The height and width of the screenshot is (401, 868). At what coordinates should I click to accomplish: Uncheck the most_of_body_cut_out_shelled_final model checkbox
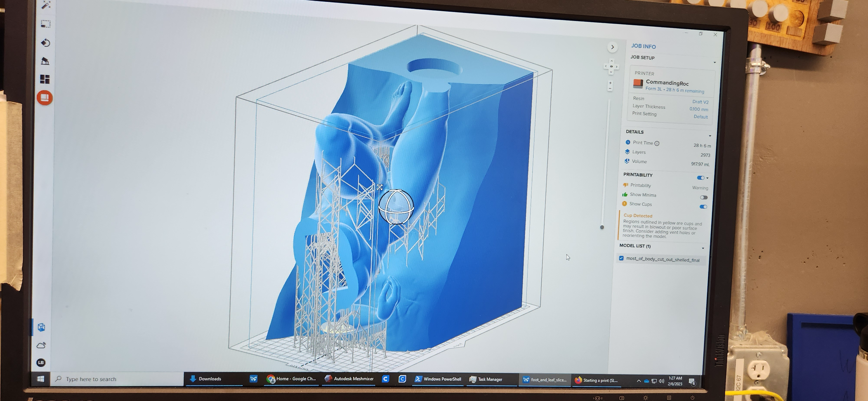(x=621, y=258)
